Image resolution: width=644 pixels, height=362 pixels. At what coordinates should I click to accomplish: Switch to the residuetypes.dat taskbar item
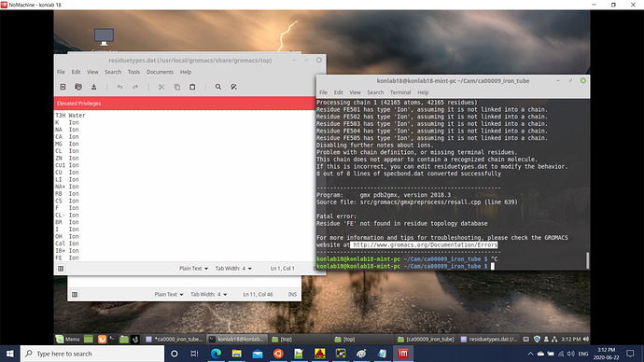click(489, 339)
